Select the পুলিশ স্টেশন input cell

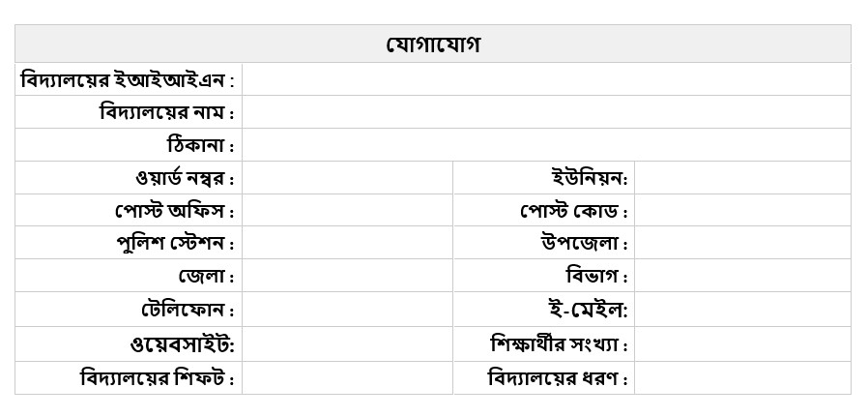click(x=347, y=243)
